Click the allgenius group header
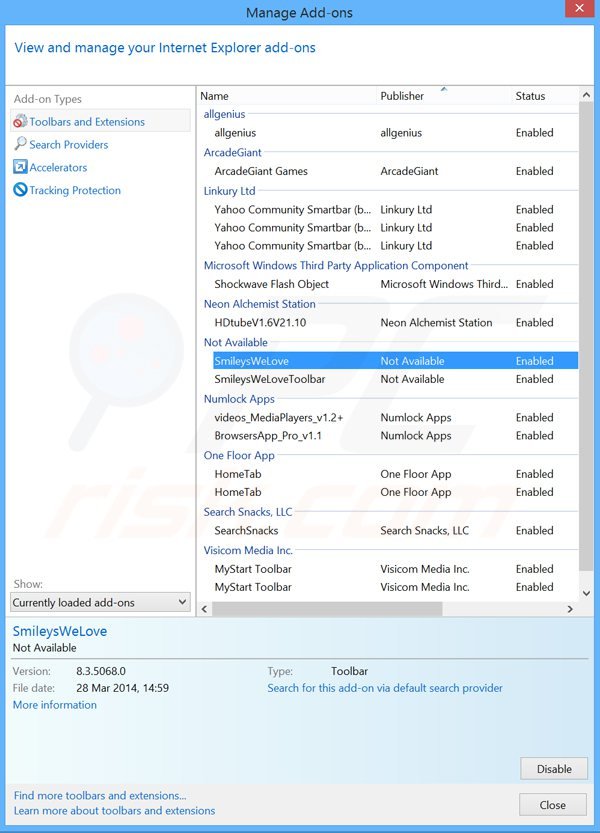Screen dimensions: 600x833 224,114
